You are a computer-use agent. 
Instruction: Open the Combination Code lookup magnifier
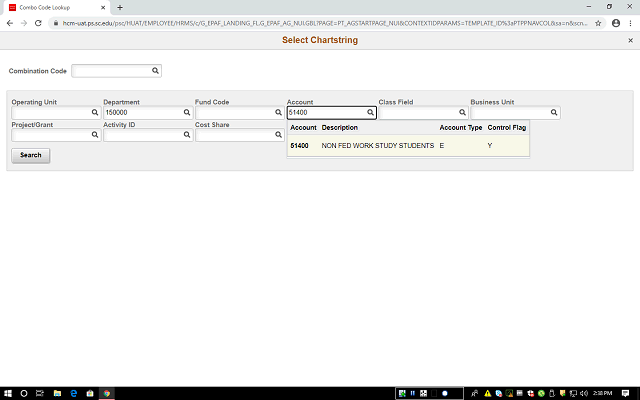pos(155,71)
